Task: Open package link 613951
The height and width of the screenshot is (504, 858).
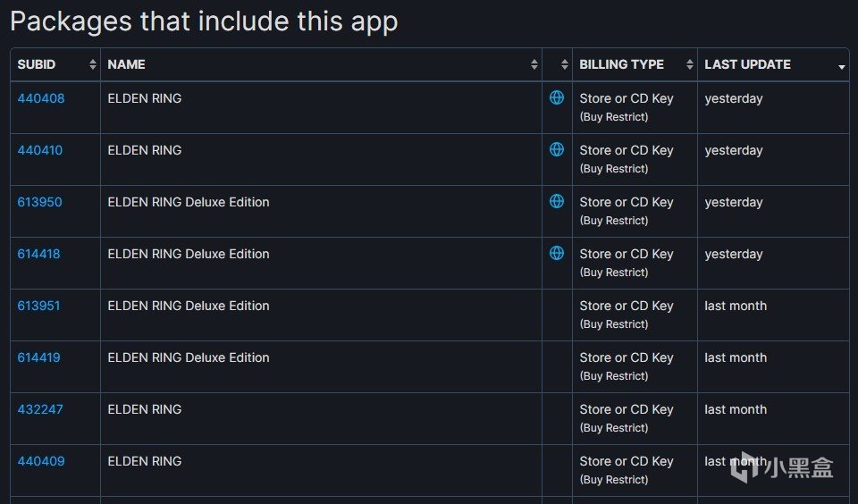Action: point(38,306)
